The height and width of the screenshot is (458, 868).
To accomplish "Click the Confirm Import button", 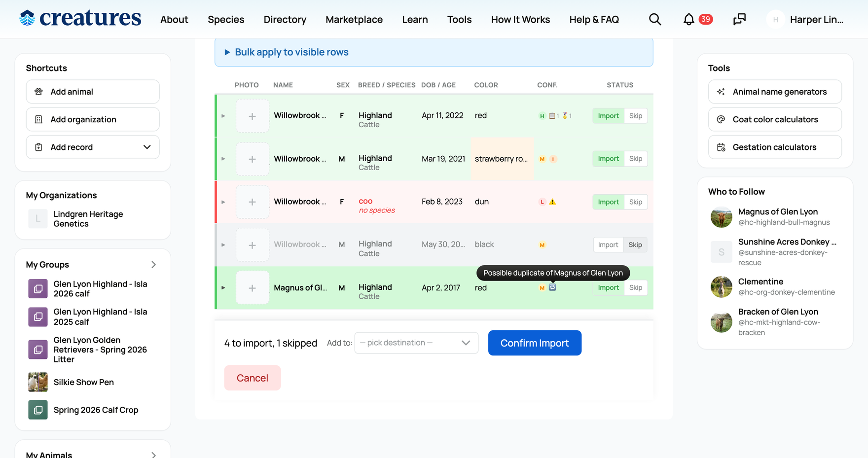I will coord(535,343).
